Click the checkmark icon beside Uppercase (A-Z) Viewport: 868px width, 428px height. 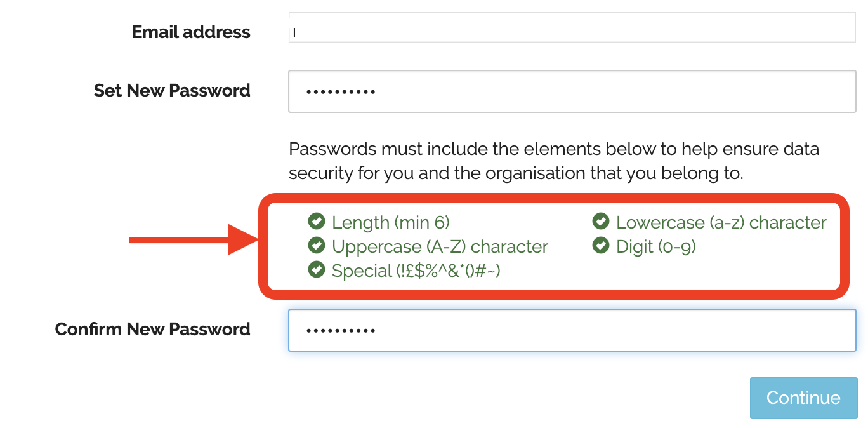click(x=316, y=245)
